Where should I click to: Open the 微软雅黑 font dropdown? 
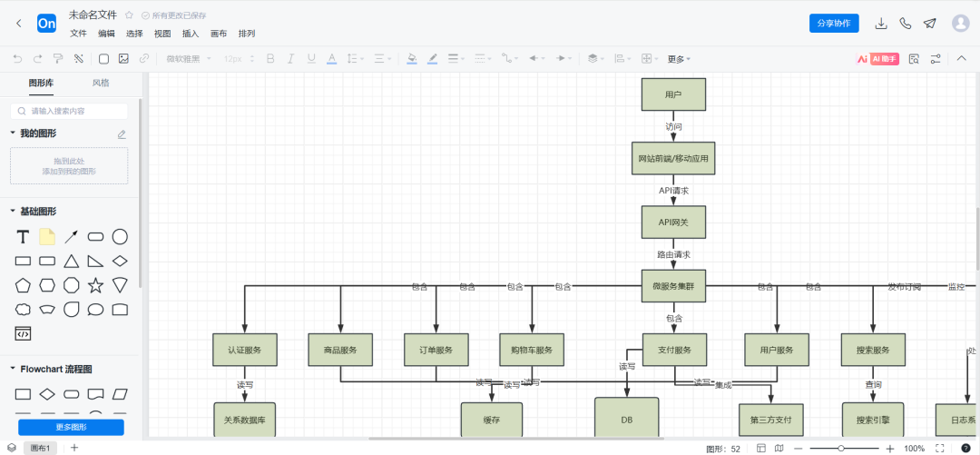(189, 59)
